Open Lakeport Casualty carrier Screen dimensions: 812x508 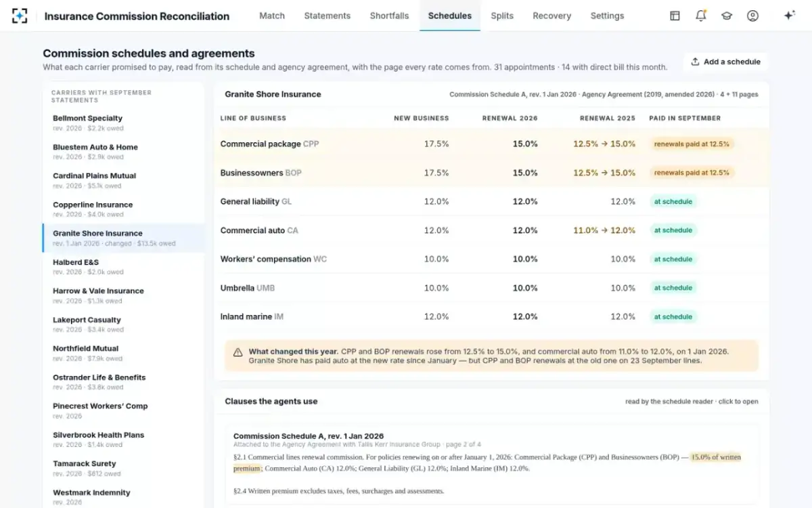pyautogui.click(x=123, y=324)
